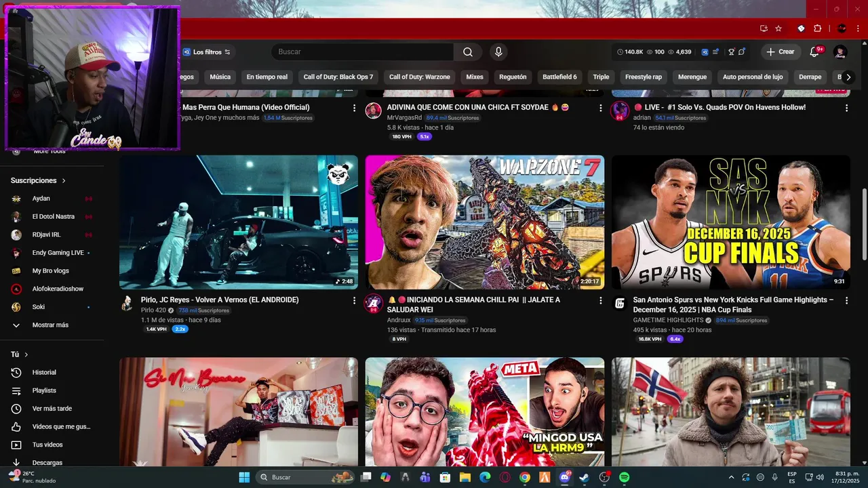Select the Freestyle rap chip
This screenshot has height=488, width=868.
[644, 77]
